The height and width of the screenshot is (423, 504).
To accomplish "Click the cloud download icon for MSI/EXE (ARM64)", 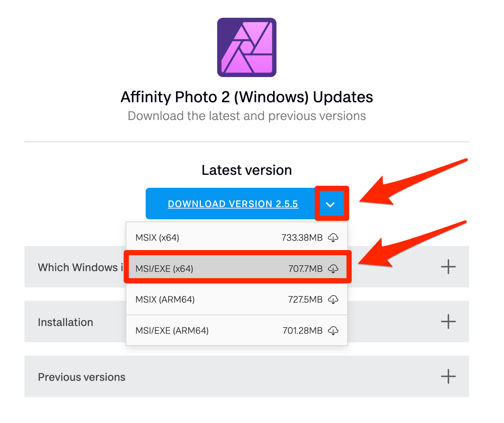I will (x=333, y=331).
